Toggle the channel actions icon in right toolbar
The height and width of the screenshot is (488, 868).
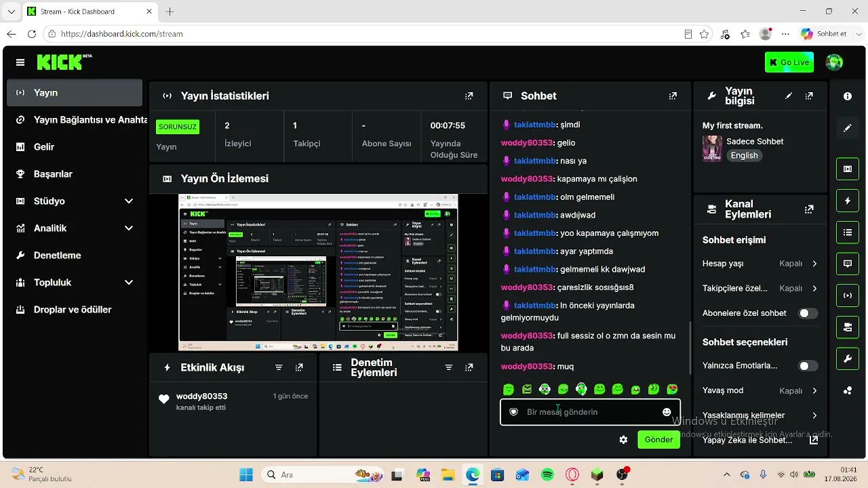[x=848, y=327]
